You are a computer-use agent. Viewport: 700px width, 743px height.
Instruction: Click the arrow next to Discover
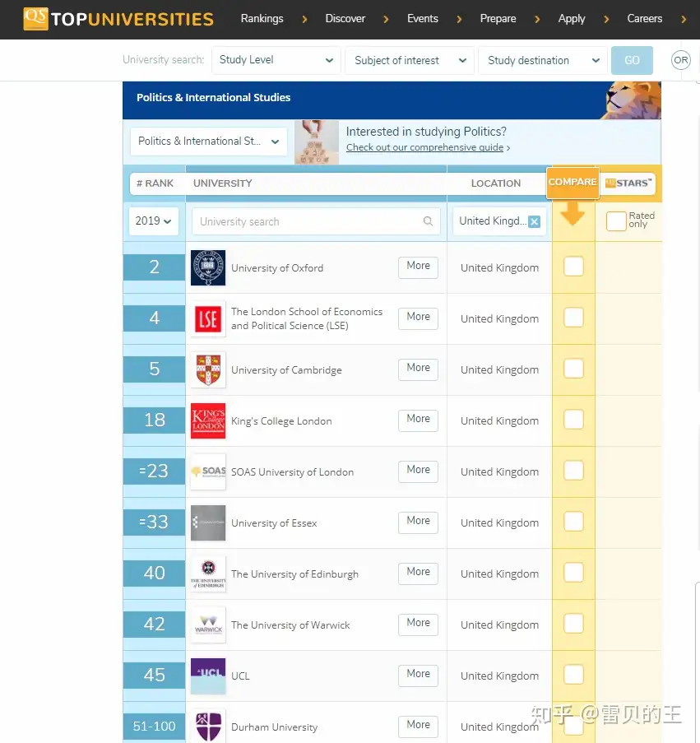(386, 20)
